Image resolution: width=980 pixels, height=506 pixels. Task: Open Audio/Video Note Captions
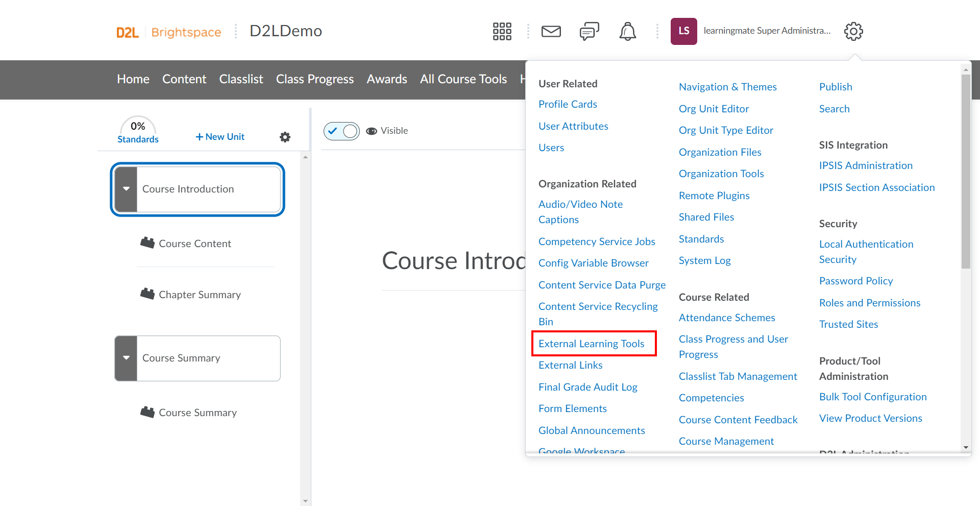[x=580, y=212]
